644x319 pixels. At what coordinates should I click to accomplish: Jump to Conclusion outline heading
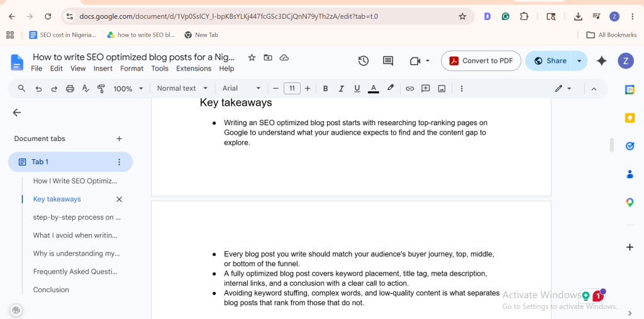(51, 290)
